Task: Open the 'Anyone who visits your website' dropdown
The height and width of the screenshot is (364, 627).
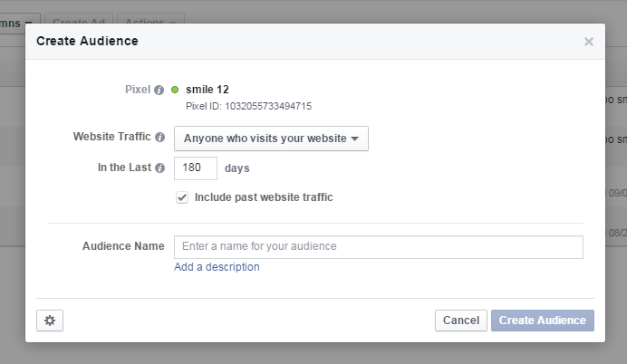Action: coord(271,139)
